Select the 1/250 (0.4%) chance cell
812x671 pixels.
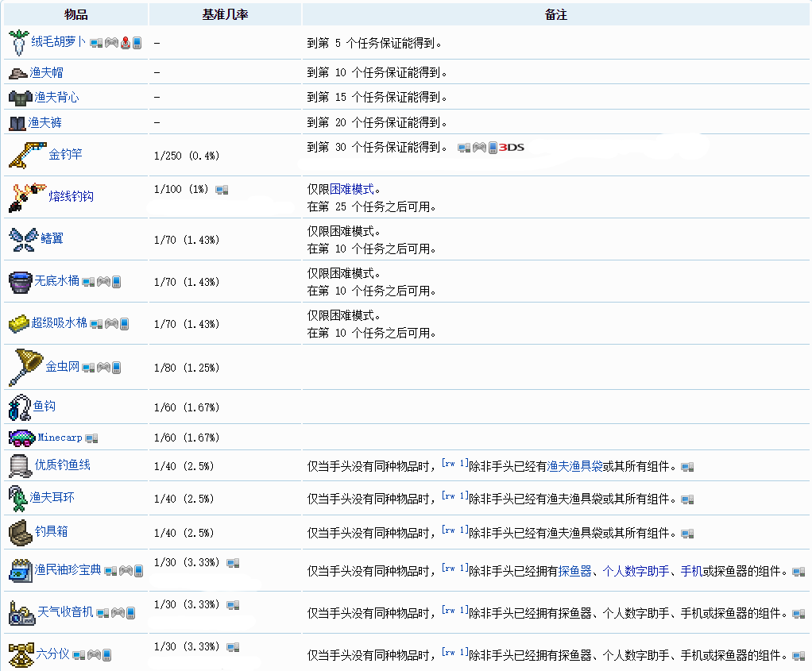click(225, 156)
